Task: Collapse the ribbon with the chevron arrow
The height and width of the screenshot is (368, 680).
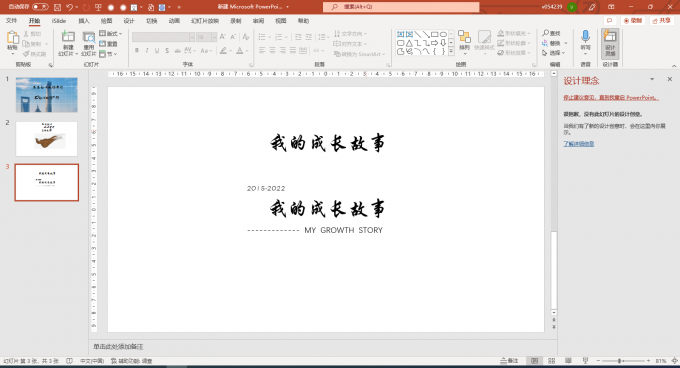Action: [674, 66]
